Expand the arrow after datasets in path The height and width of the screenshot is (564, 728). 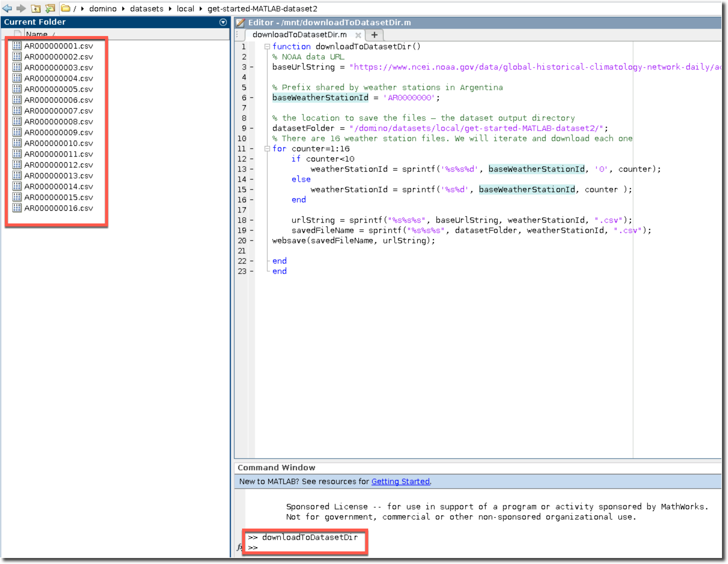[170, 9]
